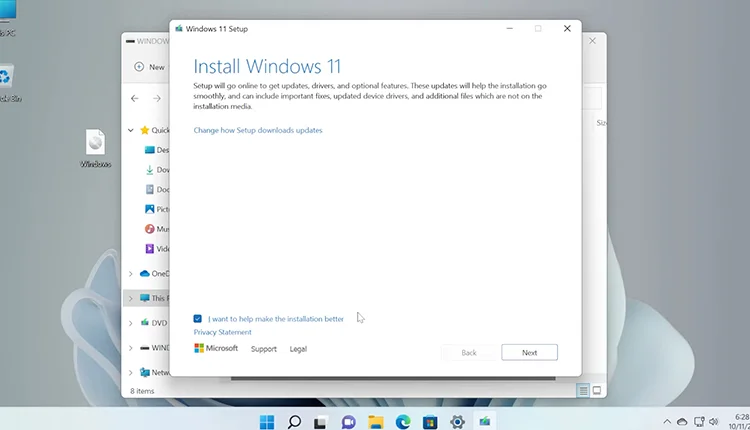Open the Start menu

267,422
